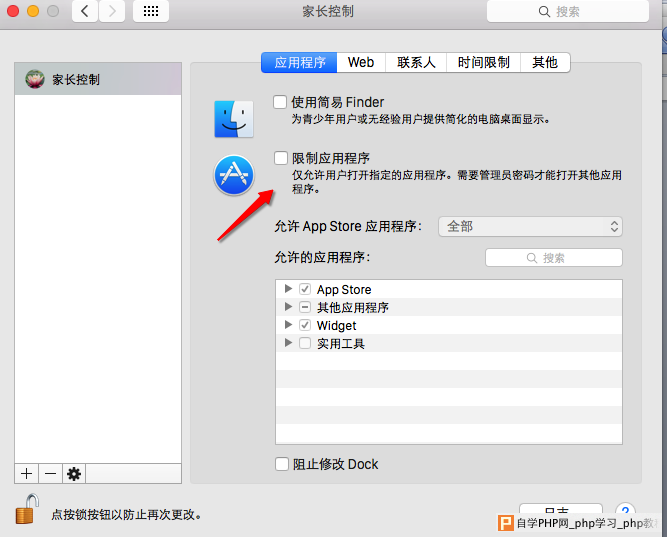
Task: Show all preferences via the grid icon
Action: pyautogui.click(x=151, y=11)
